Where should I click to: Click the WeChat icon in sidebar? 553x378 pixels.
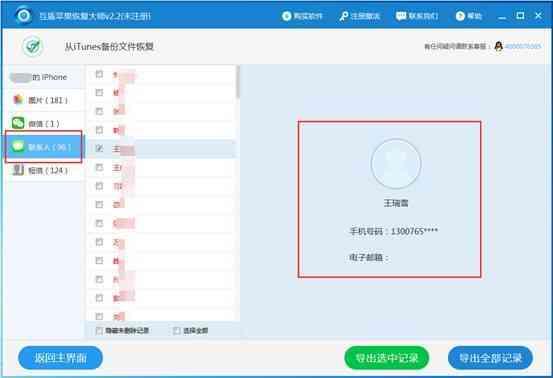pos(18,123)
